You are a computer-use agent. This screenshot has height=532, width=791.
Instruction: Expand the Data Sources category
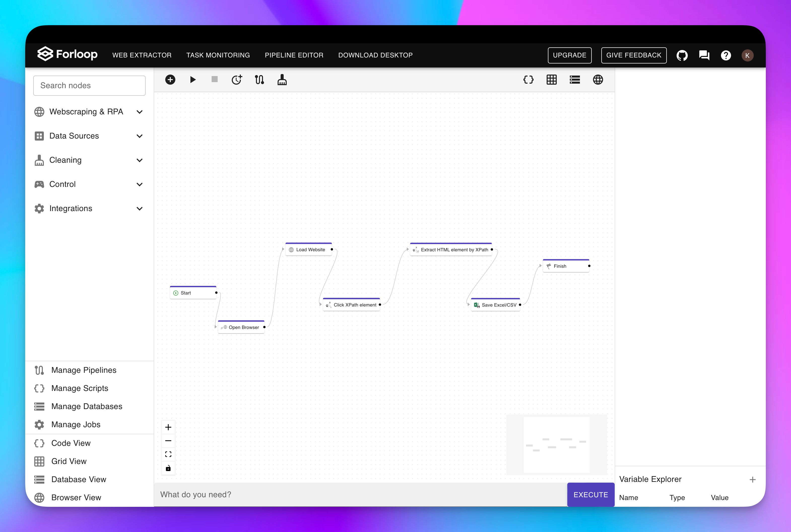coord(89,136)
